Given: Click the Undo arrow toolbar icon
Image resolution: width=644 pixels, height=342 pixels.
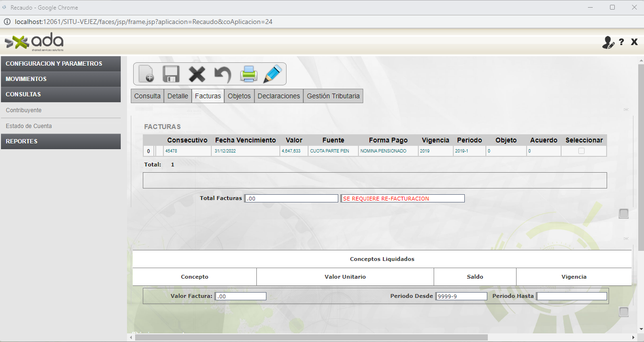Looking at the screenshot, I should pyautogui.click(x=222, y=74).
